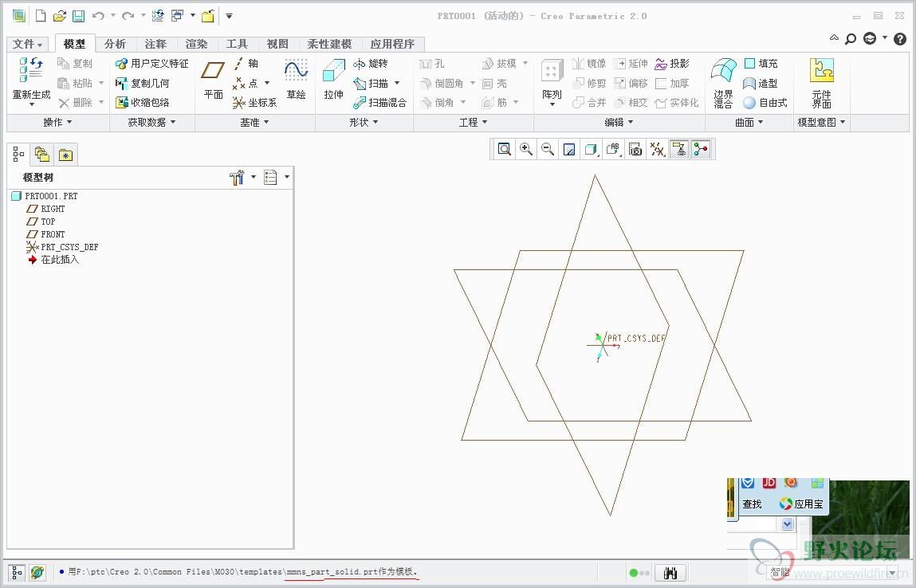The image size is (916, 588).
Task: Select the RIGHT datum plane
Action: point(46,209)
